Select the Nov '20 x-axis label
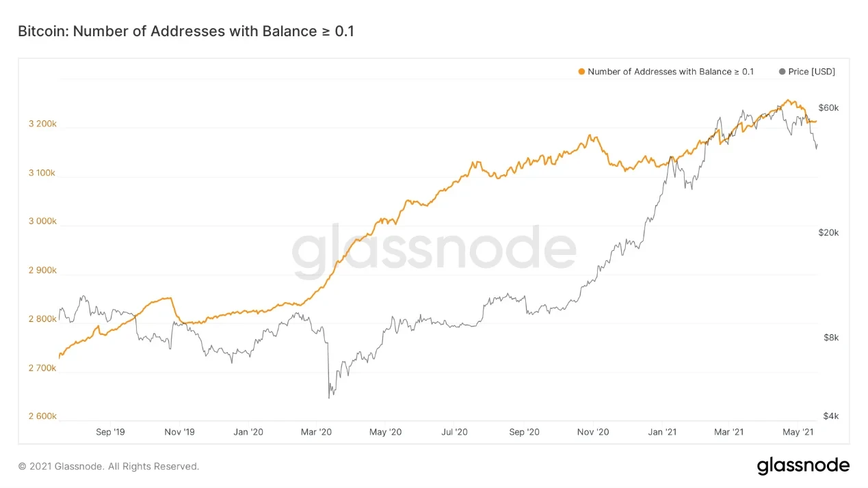Screen dimensions: 868x488 coord(593,432)
